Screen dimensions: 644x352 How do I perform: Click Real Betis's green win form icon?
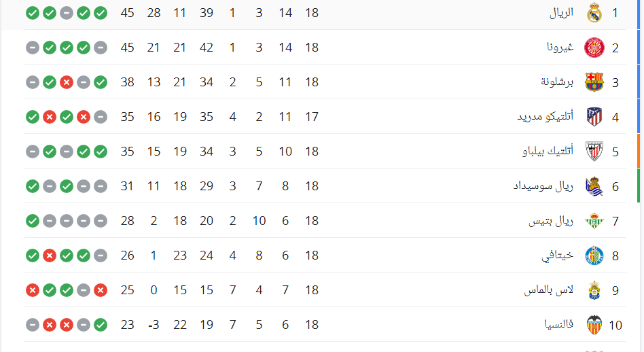point(33,221)
